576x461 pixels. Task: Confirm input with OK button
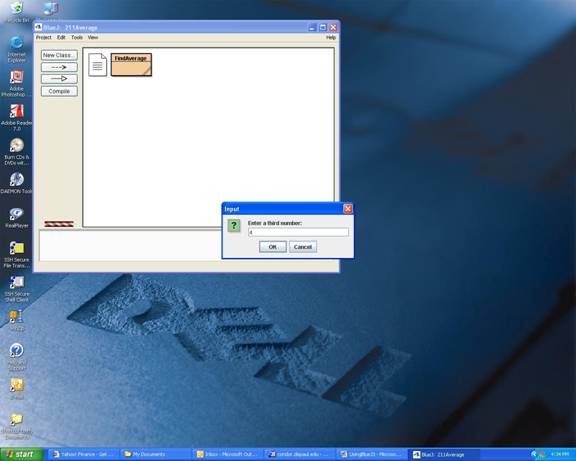tap(273, 247)
